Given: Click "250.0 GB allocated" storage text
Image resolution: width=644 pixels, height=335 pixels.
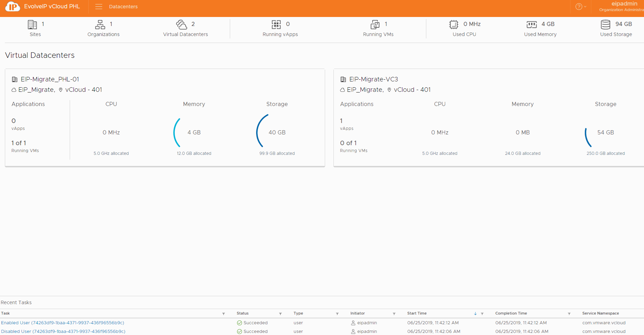Looking at the screenshot, I should point(606,153).
